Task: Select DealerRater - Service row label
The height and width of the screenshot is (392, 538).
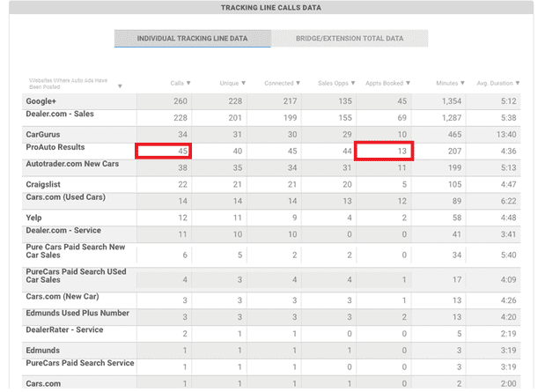Action: [64, 329]
